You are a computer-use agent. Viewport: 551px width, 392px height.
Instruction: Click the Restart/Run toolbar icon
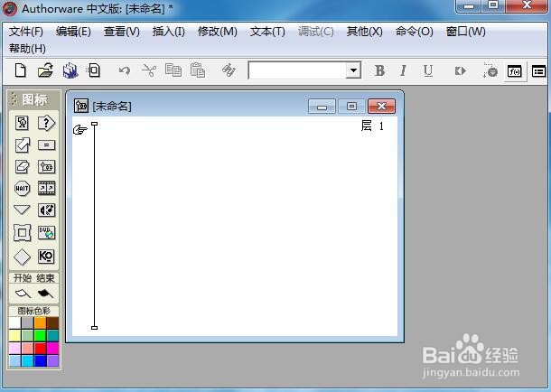click(x=460, y=71)
